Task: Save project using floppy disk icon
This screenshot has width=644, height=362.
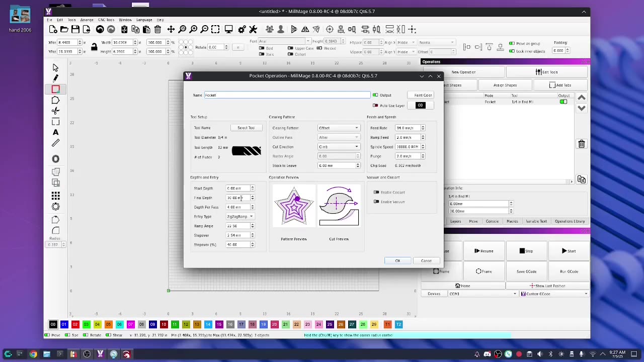Action: [75, 30]
